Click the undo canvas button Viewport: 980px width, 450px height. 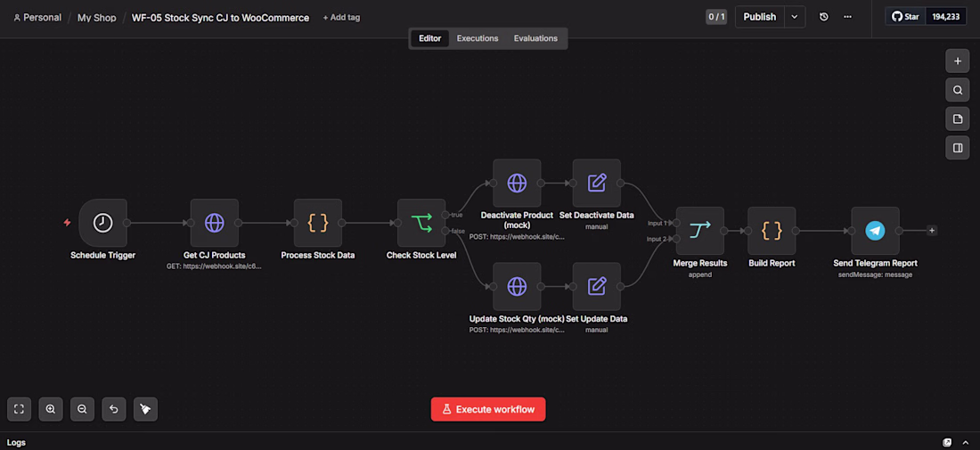point(114,409)
